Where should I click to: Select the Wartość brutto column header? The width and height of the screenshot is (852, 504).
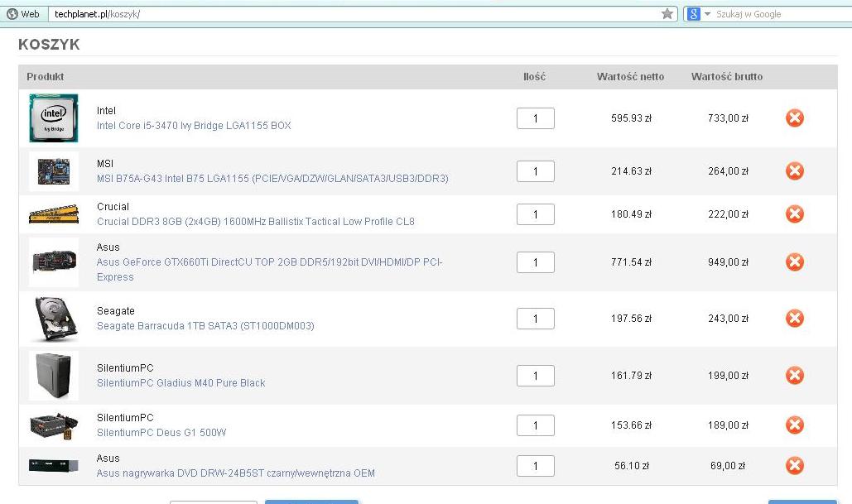click(727, 77)
